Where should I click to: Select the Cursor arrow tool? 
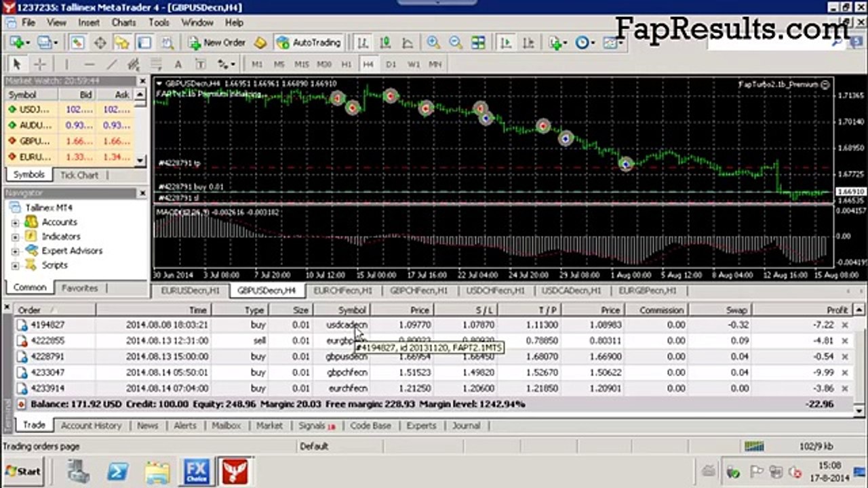tap(17, 64)
